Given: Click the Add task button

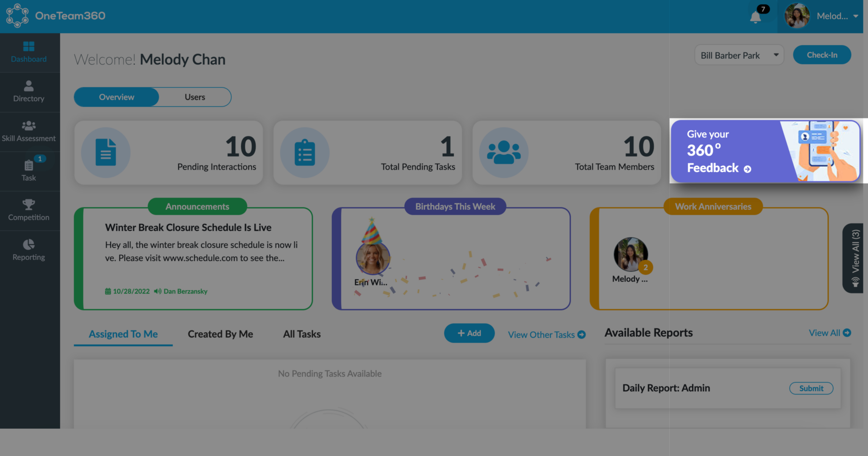Looking at the screenshot, I should [x=469, y=333].
